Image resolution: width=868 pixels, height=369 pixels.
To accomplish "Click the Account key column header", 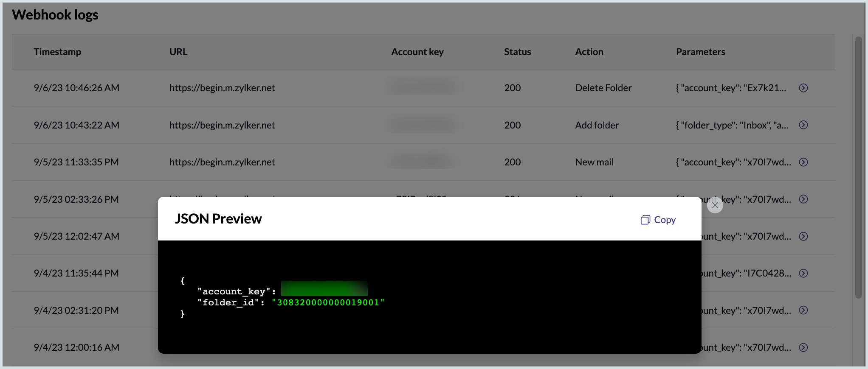I will coord(417,52).
